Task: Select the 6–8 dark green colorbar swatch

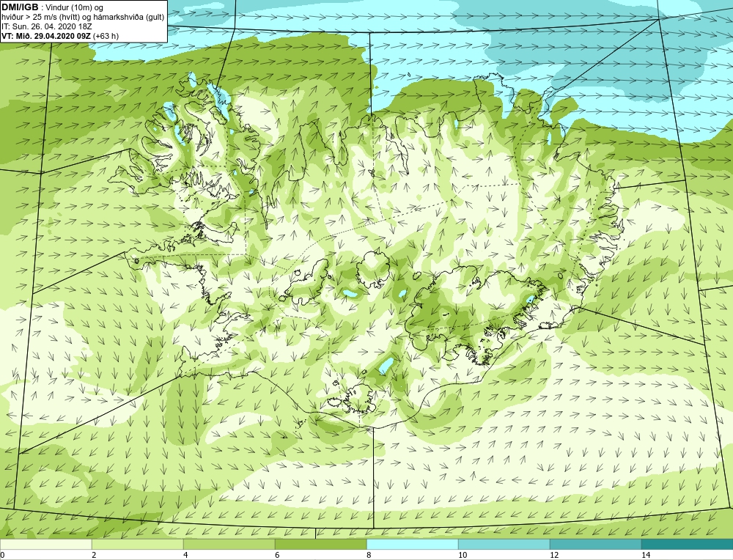Action: pos(321,544)
